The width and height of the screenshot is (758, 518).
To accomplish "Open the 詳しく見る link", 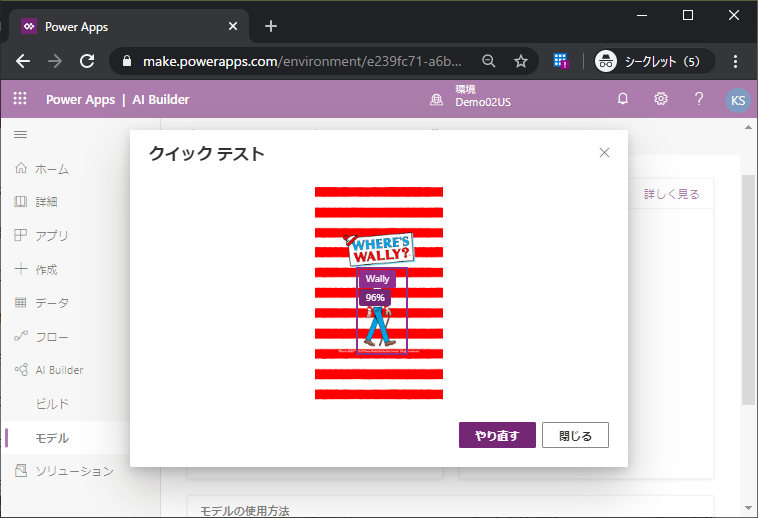I will (671, 194).
